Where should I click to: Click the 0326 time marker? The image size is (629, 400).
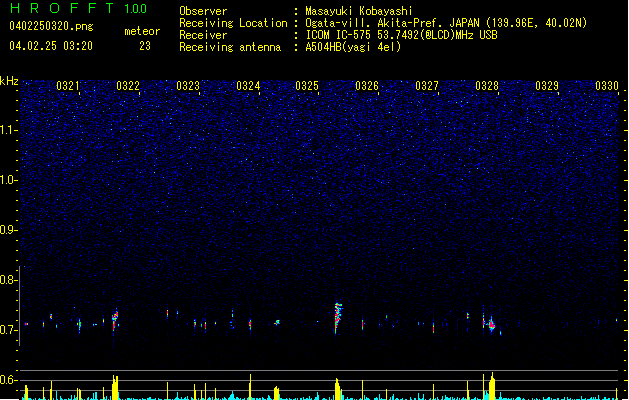click(x=367, y=86)
